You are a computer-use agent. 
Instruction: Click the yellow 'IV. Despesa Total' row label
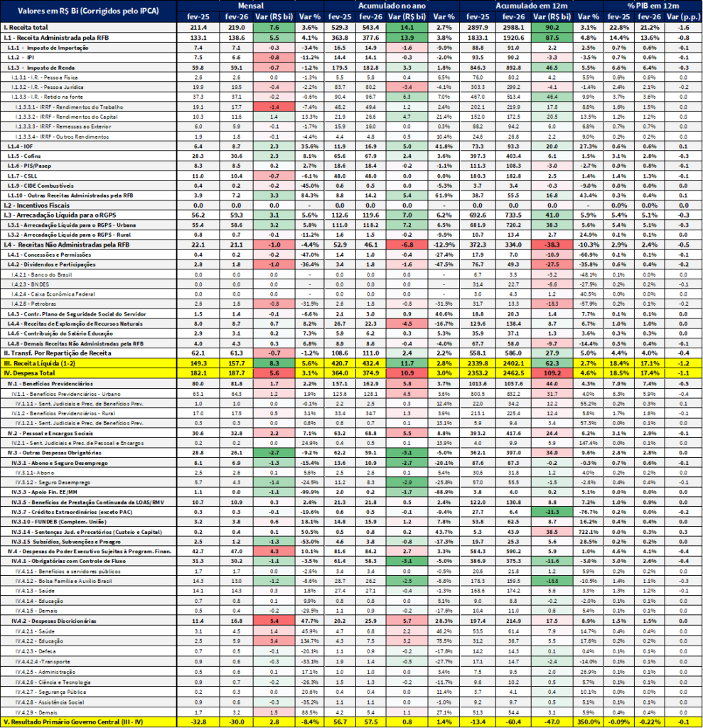coord(35,372)
